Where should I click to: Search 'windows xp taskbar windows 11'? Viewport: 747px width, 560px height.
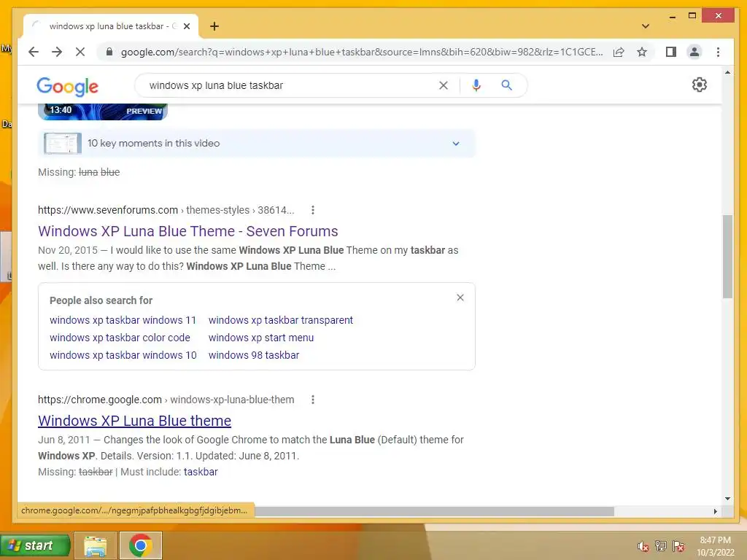click(x=123, y=320)
